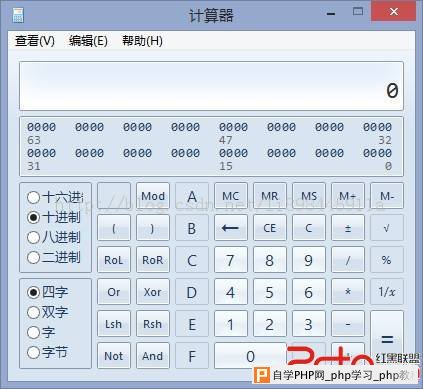Viewport: 423px width, 389px height.
Task: Add to memory with M+ button
Action: (x=348, y=196)
